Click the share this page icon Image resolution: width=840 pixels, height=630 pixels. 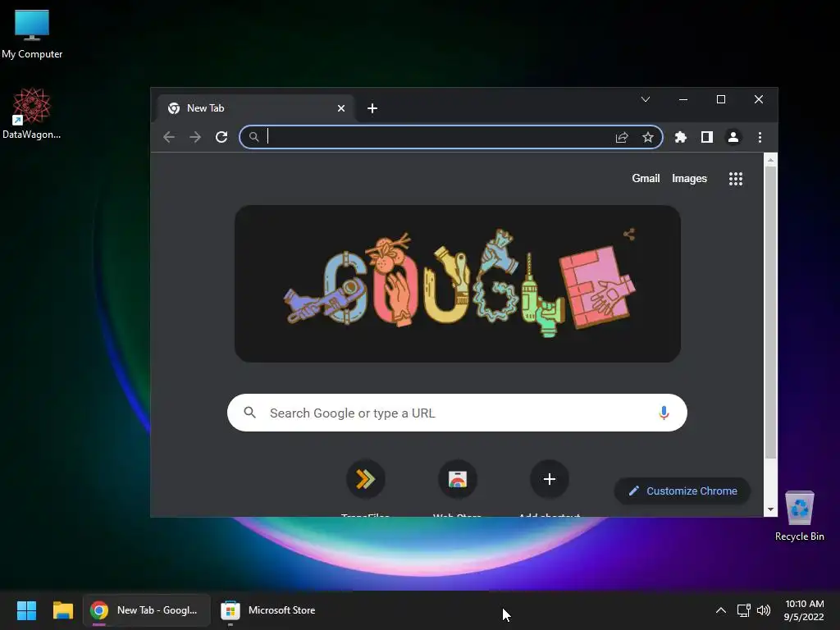tap(622, 138)
